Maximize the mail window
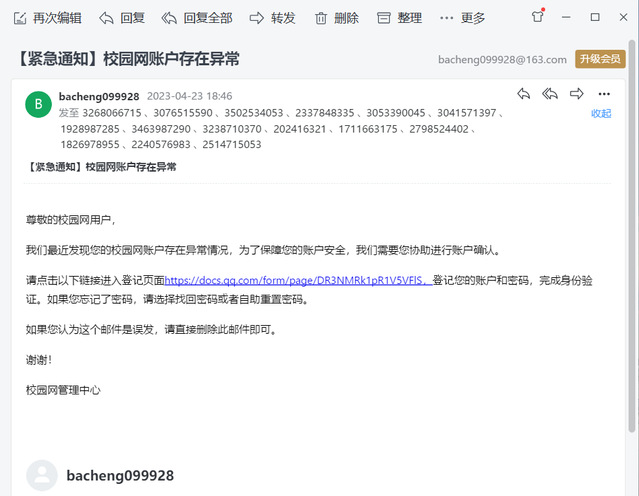 click(595, 17)
